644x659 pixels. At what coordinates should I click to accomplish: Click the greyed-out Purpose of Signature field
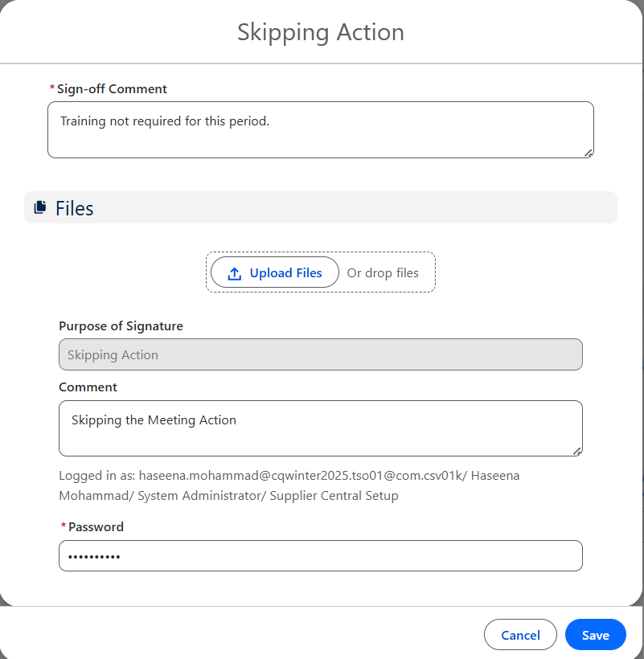pyautogui.click(x=320, y=354)
